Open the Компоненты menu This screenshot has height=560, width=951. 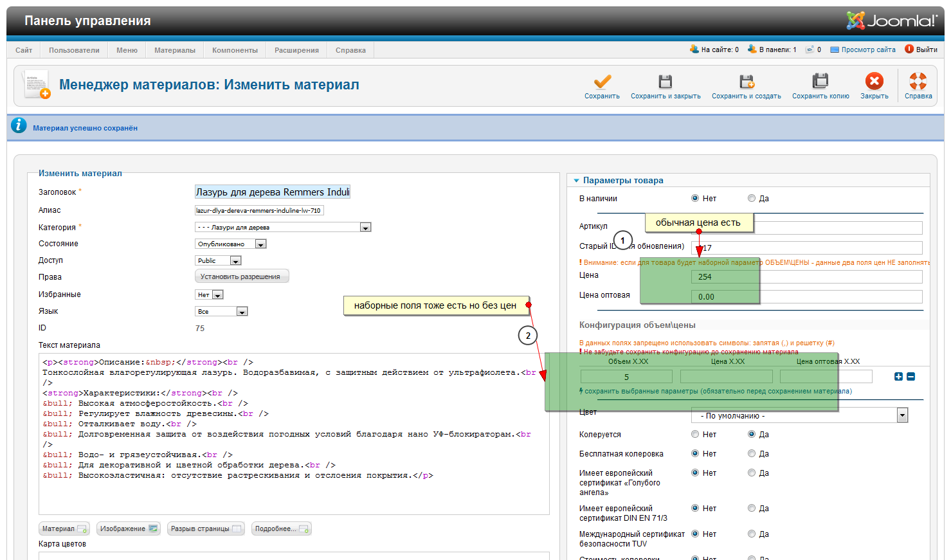(x=235, y=50)
